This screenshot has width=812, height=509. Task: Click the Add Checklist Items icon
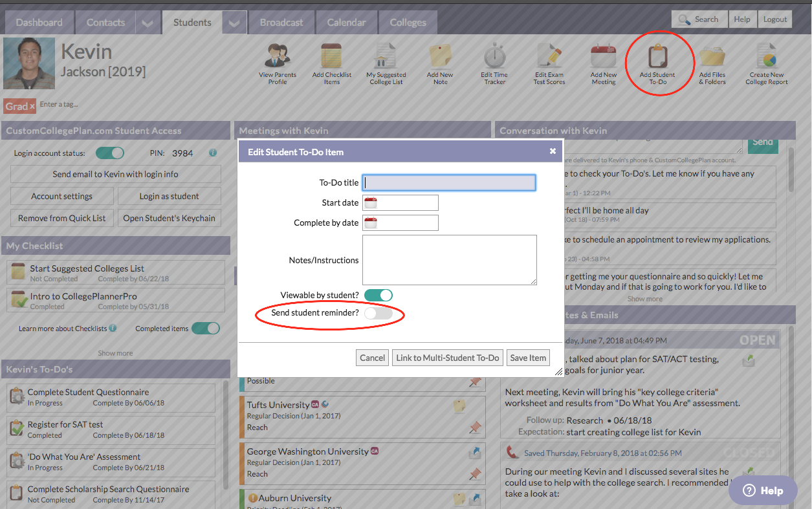coord(331,56)
